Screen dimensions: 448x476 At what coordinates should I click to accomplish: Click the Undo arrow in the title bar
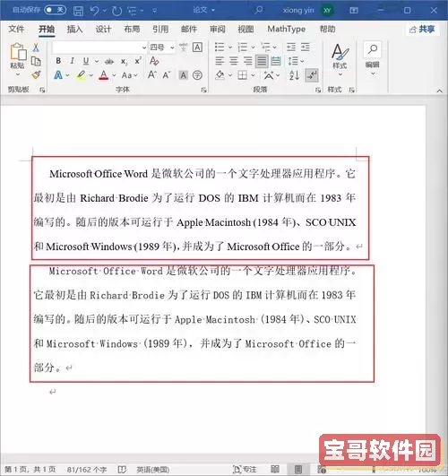94,11
